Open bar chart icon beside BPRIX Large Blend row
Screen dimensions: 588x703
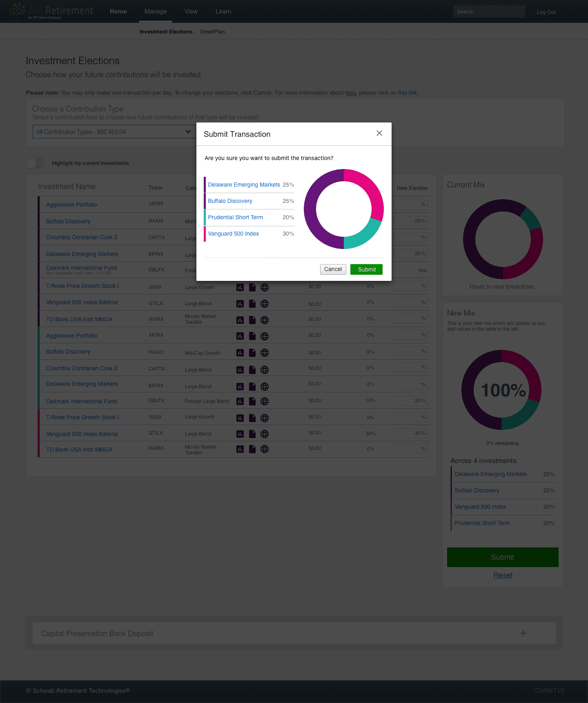click(240, 387)
